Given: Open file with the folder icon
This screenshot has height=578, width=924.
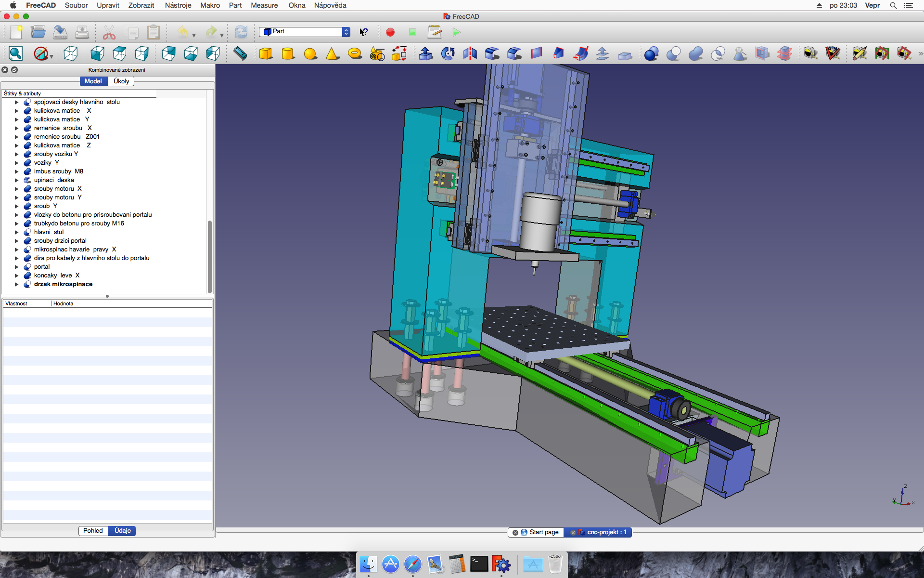Looking at the screenshot, I should point(38,32).
